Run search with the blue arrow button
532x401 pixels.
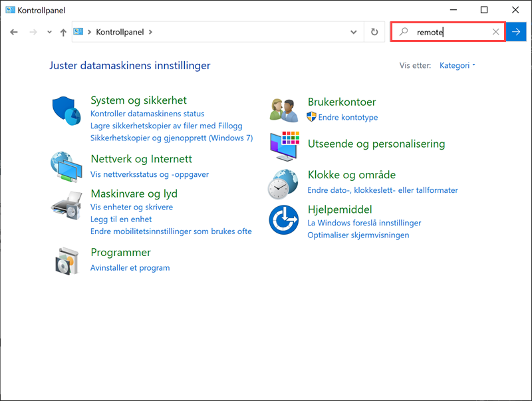coord(516,32)
